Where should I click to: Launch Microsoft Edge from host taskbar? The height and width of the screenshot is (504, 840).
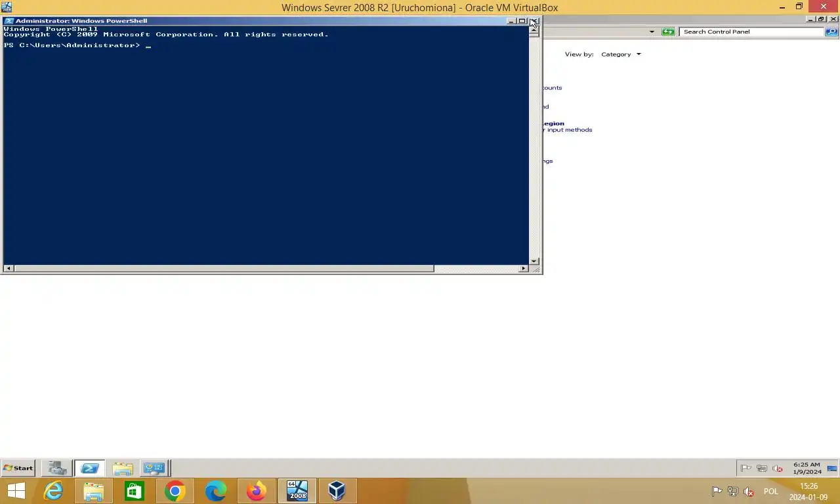point(216,491)
